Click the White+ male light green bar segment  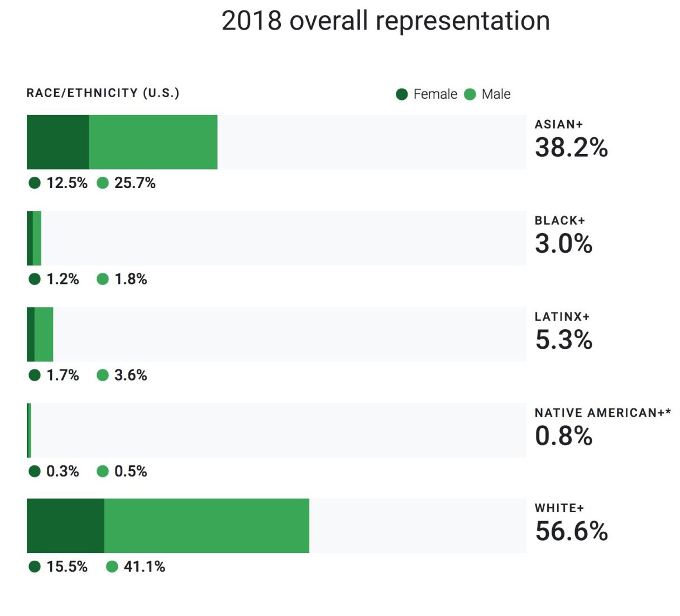pos(207,526)
